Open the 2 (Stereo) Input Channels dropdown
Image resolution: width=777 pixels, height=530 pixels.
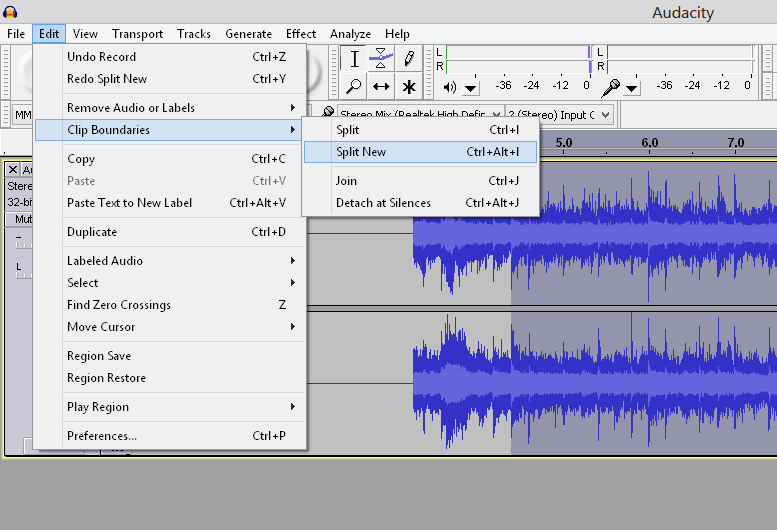click(x=559, y=115)
